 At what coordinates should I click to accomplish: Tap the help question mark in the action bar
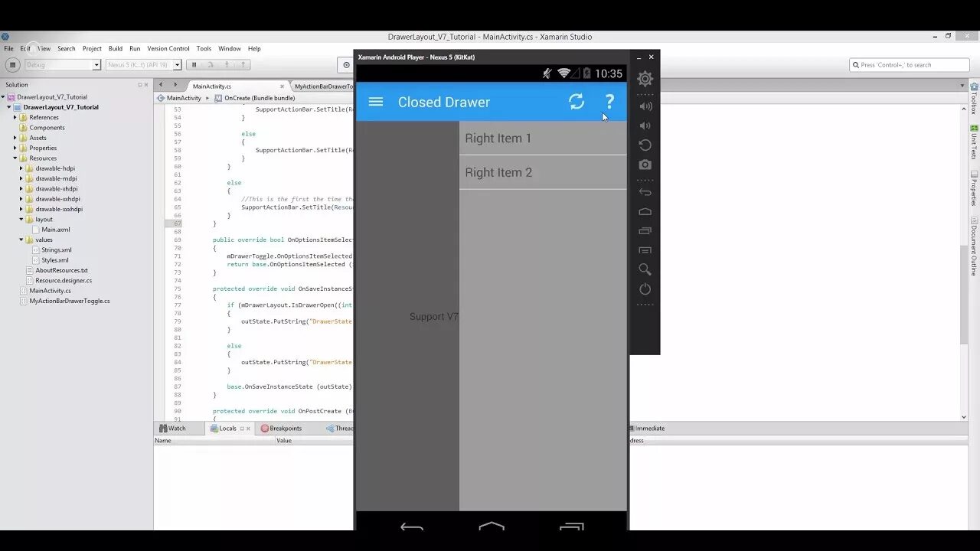[609, 102]
